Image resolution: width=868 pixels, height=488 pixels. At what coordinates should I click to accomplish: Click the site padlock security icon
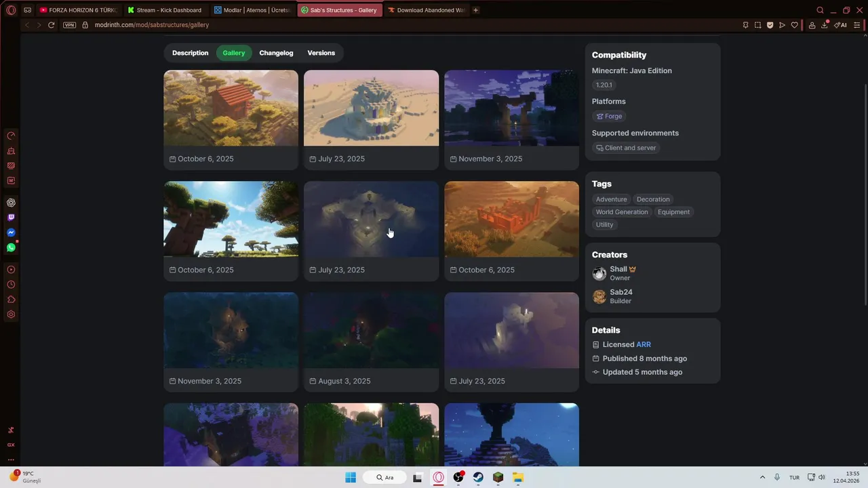tap(85, 25)
